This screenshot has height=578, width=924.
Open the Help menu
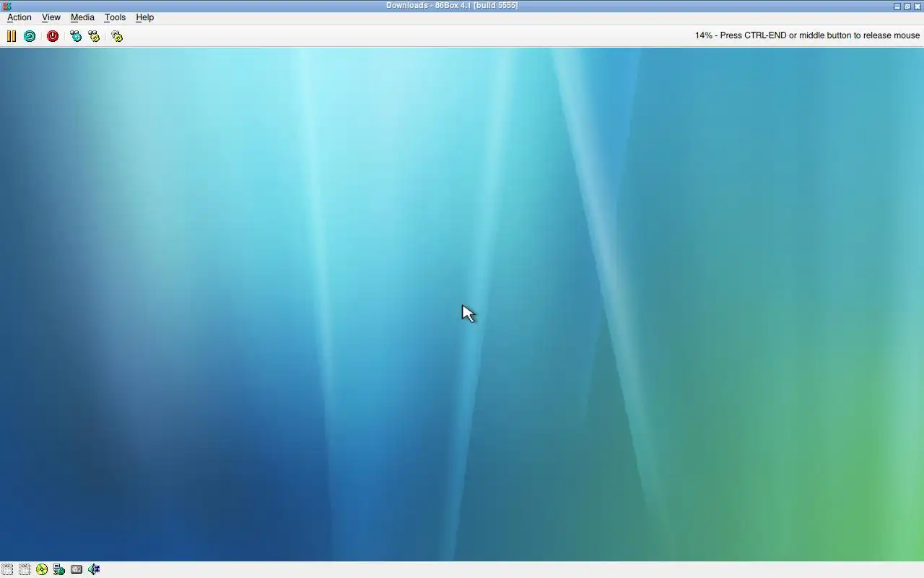[144, 17]
